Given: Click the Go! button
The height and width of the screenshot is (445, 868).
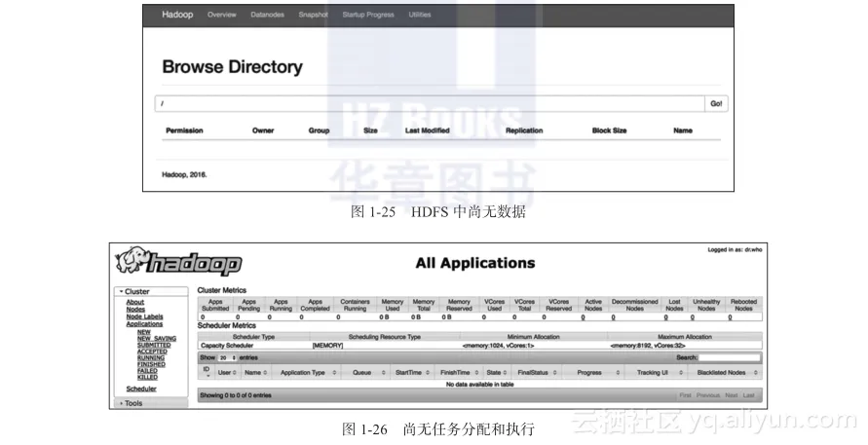Looking at the screenshot, I should [716, 103].
